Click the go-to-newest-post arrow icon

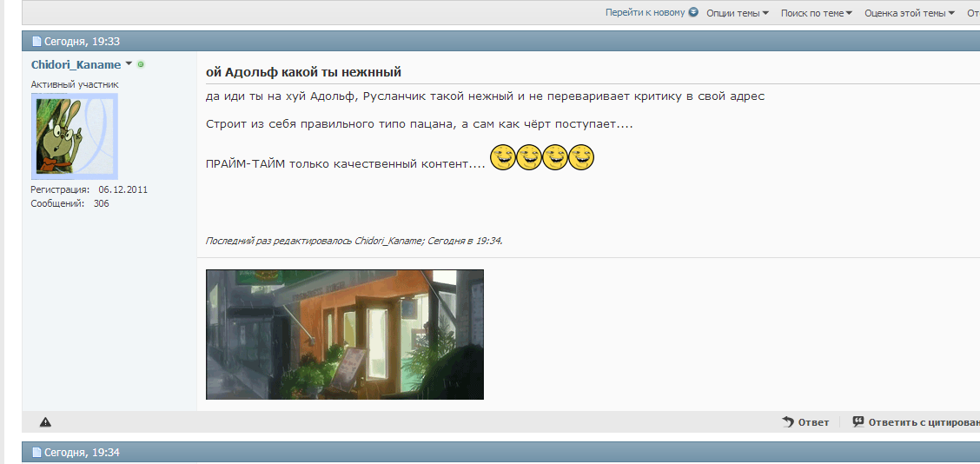pos(693,12)
